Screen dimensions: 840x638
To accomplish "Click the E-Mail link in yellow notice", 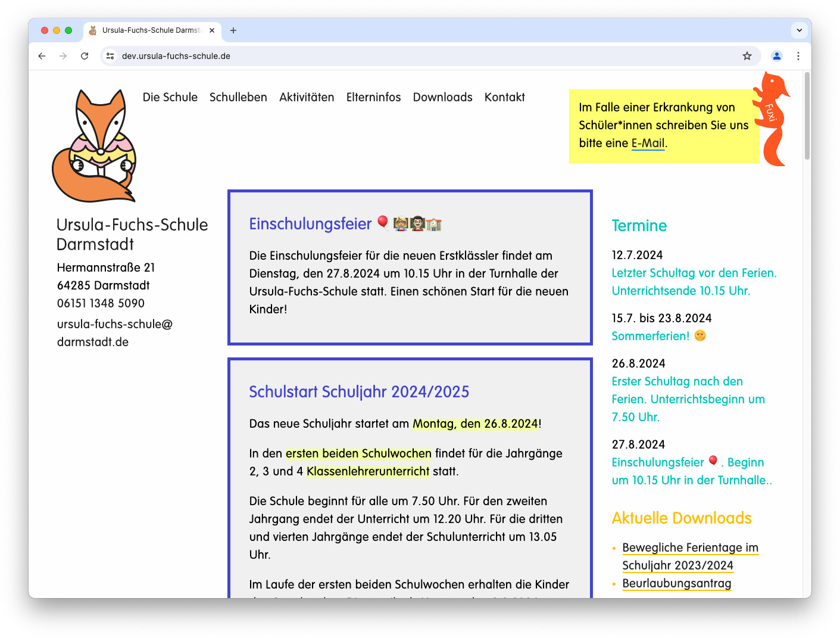I will 648,143.
